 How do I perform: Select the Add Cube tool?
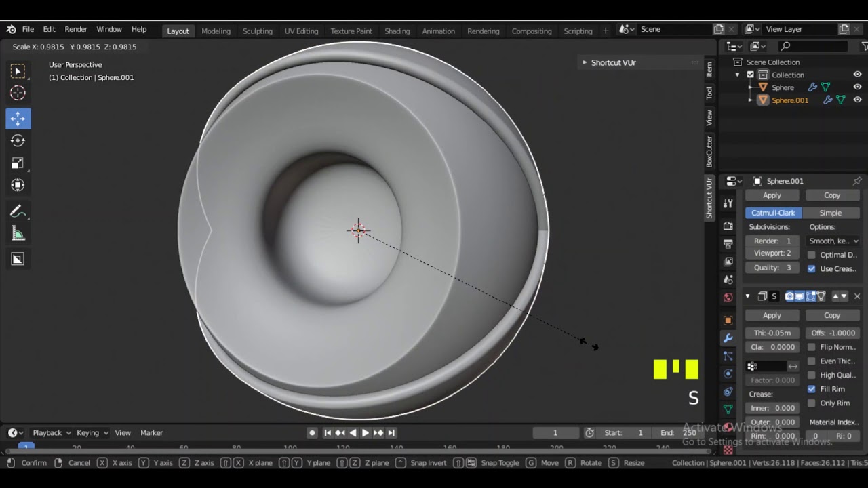[x=18, y=259]
